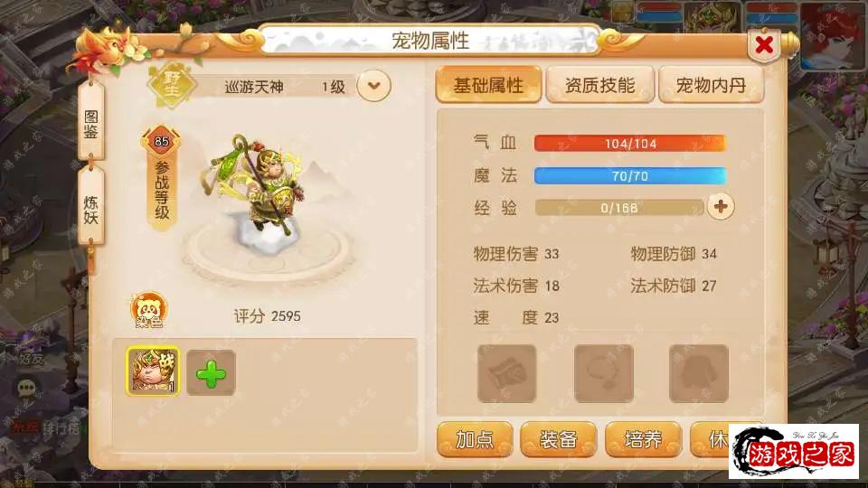Click the 加点 button

coord(475,439)
